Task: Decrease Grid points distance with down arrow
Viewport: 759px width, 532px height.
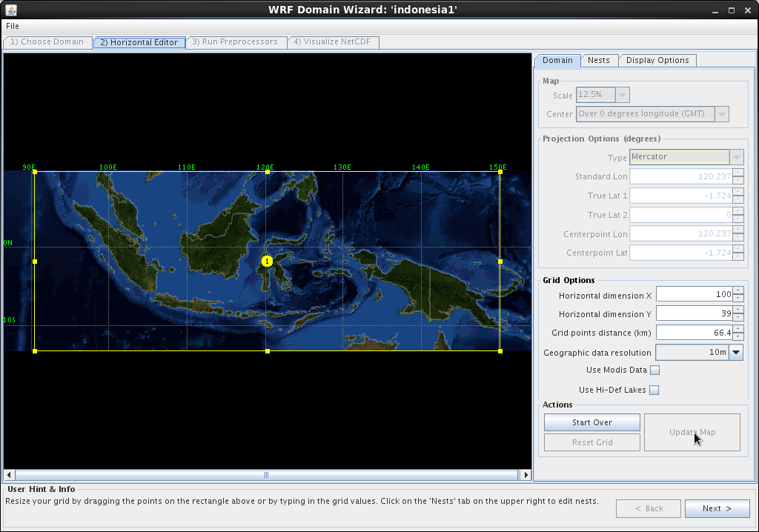Action: point(738,337)
